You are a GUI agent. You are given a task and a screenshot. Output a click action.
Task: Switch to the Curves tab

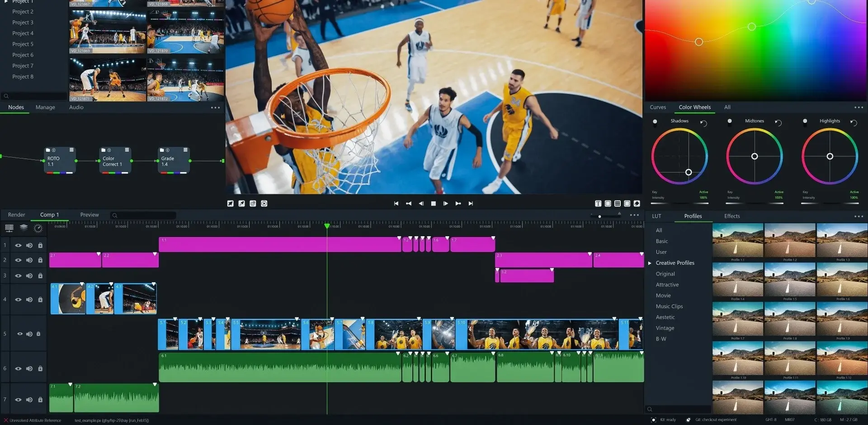(x=658, y=107)
